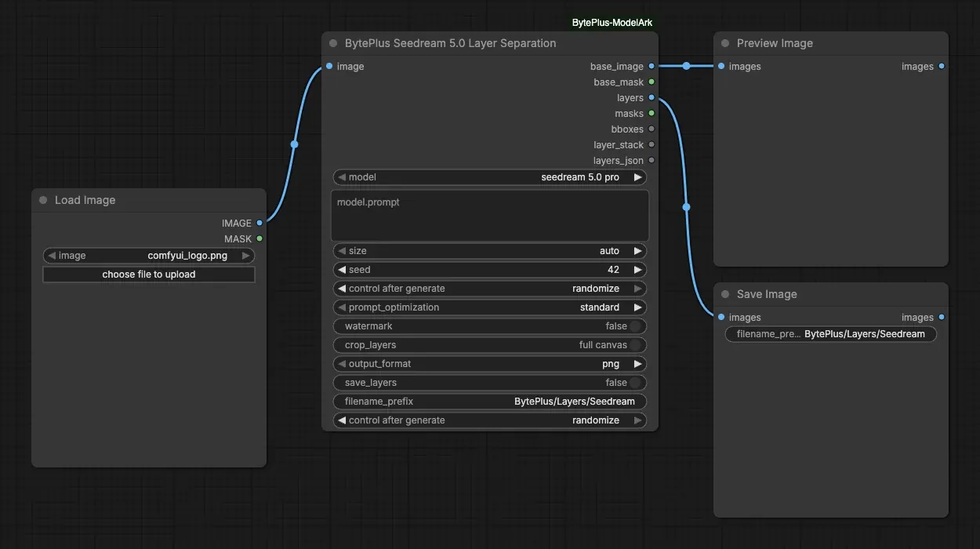980x549 pixels.
Task: Click the choose file to upload button
Action: tap(149, 274)
